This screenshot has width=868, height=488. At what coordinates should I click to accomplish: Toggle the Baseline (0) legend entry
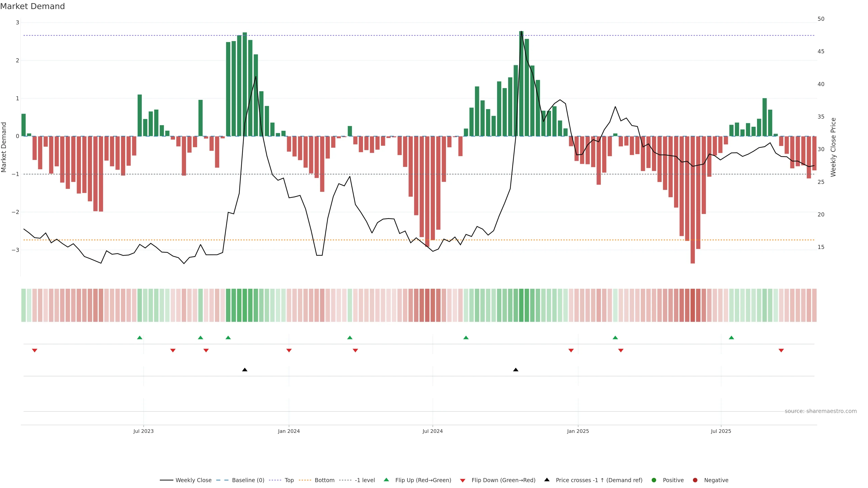pos(248,480)
